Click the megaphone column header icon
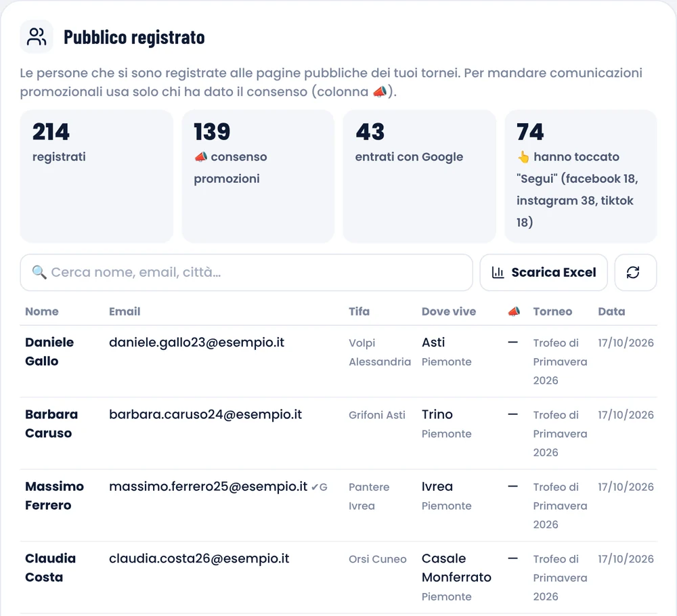Image resolution: width=677 pixels, height=616 pixels. point(514,311)
